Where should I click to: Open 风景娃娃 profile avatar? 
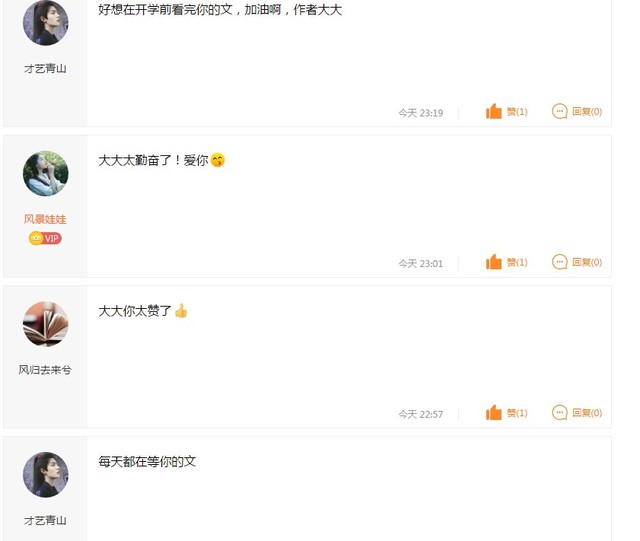click(x=46, y=174)
